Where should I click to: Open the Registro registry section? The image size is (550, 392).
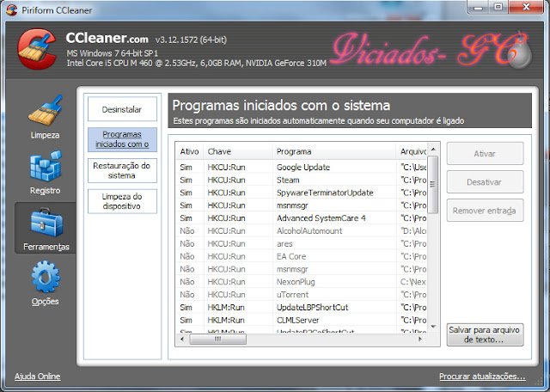45,173
